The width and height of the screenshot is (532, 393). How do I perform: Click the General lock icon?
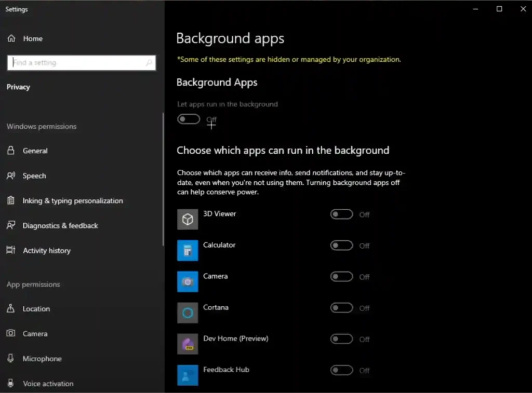tap(11, 151)
